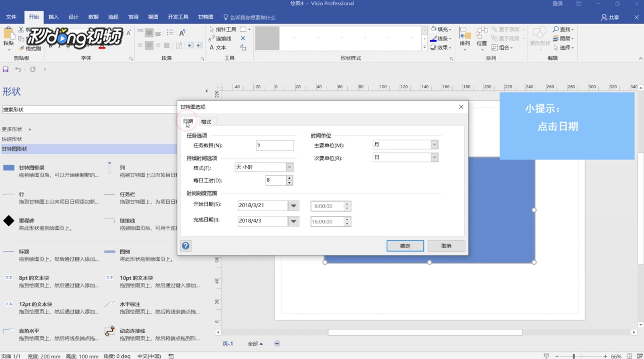644x359 pixels.
Task: Collapse the ribbon with the caret arrow
Action: [x=640, y=58]
